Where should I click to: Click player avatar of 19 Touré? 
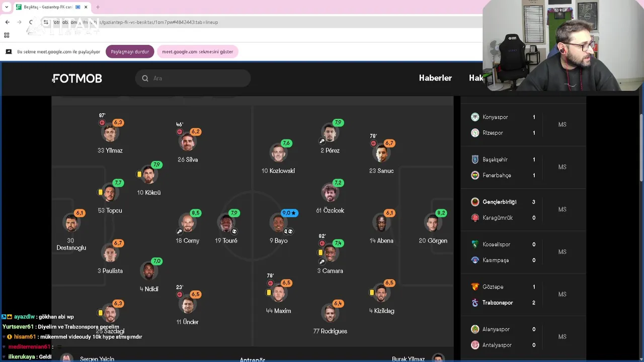[x=226, y=223]
